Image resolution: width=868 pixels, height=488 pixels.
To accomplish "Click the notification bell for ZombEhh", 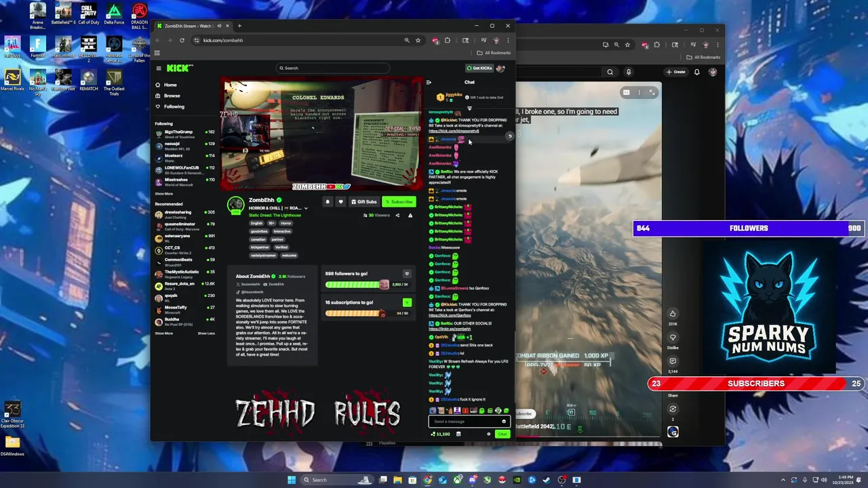I will pos(328,201).
